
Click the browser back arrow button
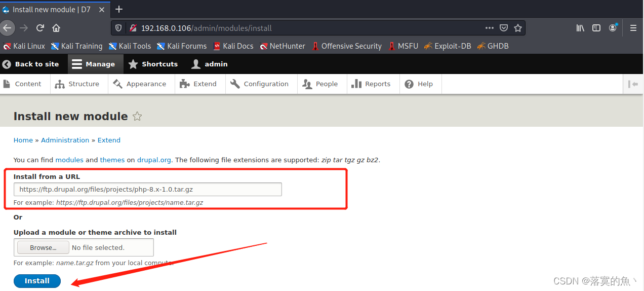7,28
